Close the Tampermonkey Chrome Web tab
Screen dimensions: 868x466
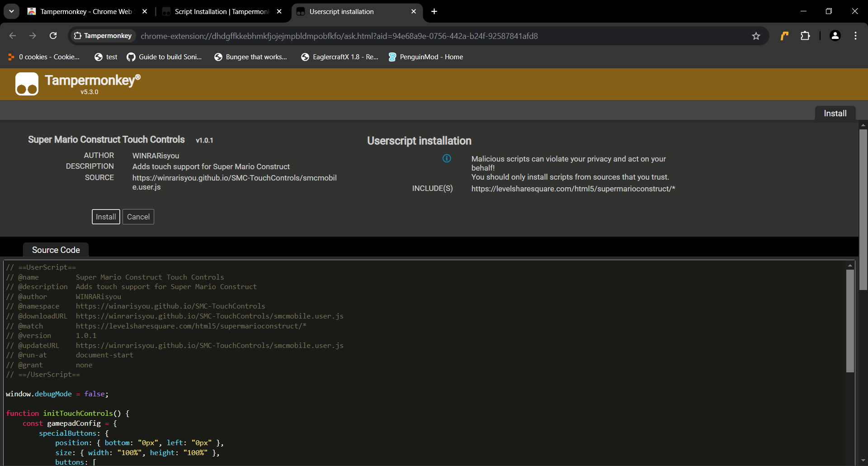145,11
